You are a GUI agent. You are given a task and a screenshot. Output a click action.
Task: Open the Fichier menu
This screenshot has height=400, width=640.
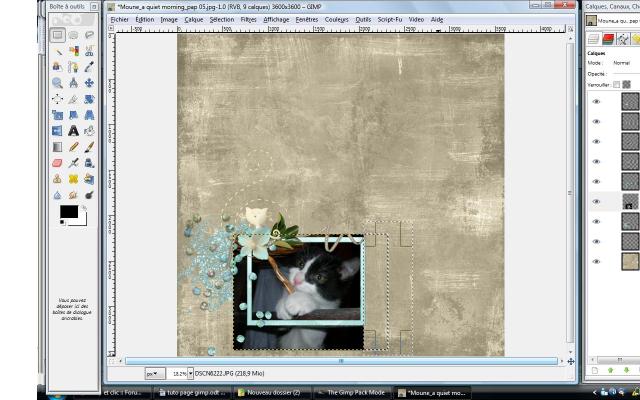click(120, 19)
